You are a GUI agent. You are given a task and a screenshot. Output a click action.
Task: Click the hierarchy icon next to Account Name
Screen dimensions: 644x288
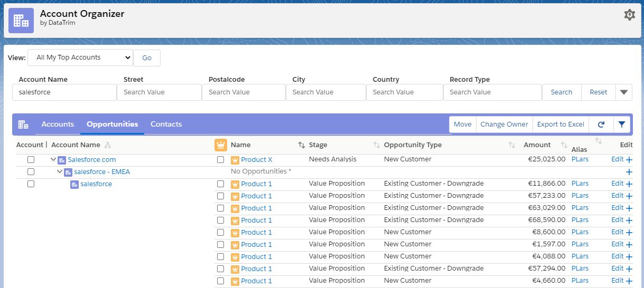(x=107, y=145)
